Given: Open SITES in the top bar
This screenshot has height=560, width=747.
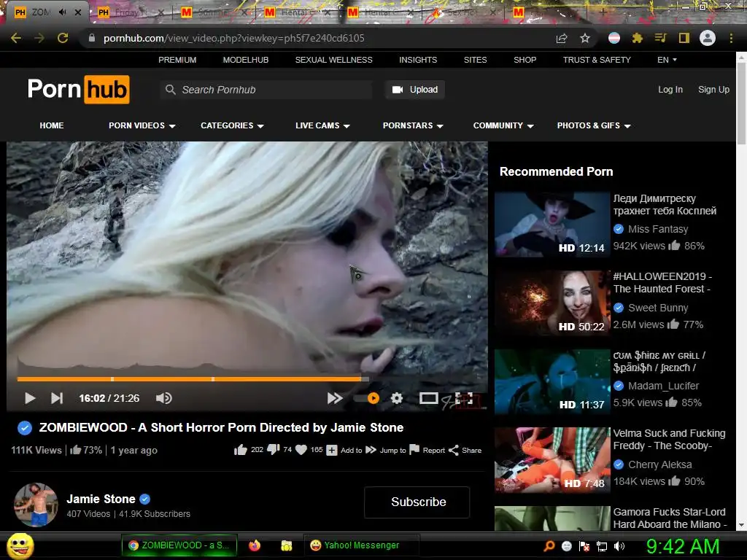Looking at the screenshot, I should (476, 60).
